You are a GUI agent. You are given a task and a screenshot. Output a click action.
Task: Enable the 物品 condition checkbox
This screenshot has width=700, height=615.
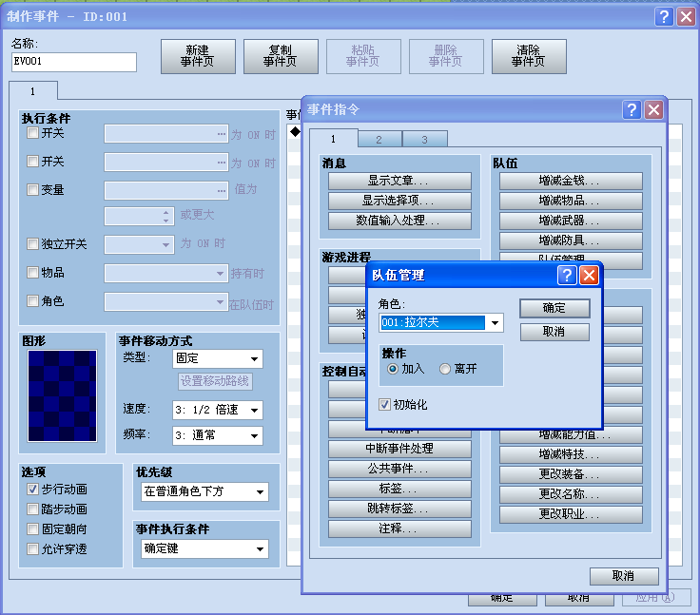tap(32, 272)
